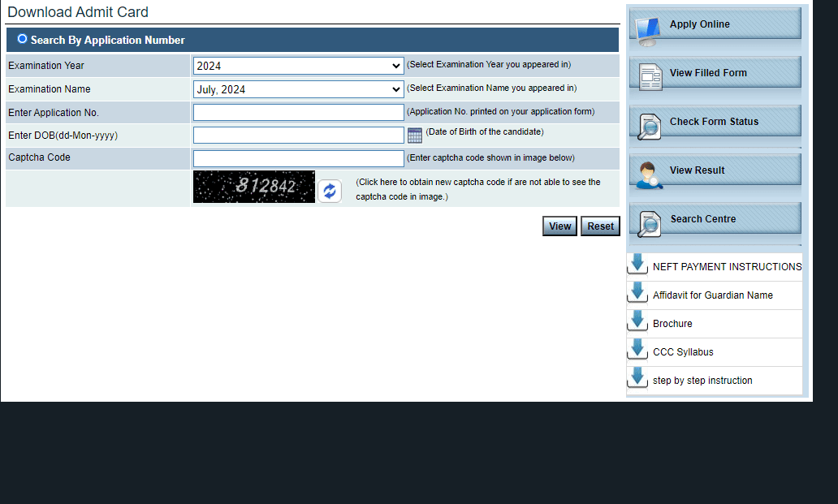
Task: Click the captcha image showing 812842
Action: pyautogui.click(x=253, y=187)
